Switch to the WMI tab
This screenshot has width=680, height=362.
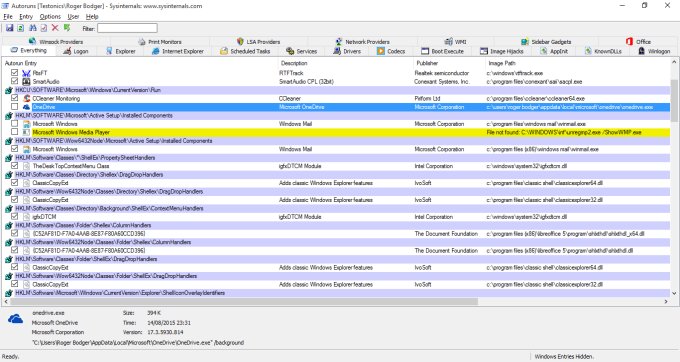point(455,42)
